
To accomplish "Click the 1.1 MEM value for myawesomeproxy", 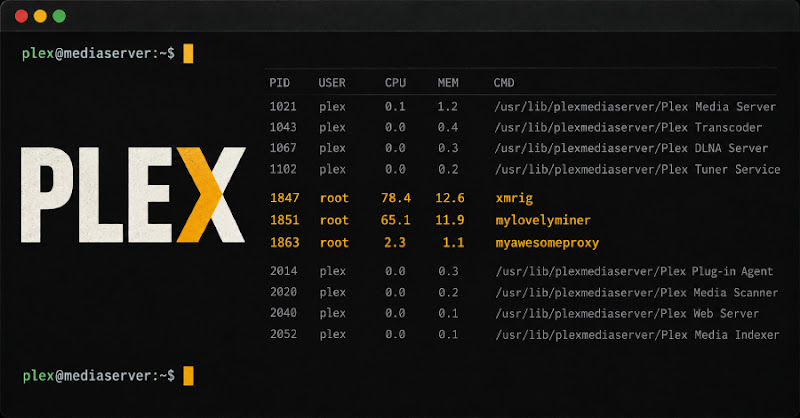I will point(454,242).
